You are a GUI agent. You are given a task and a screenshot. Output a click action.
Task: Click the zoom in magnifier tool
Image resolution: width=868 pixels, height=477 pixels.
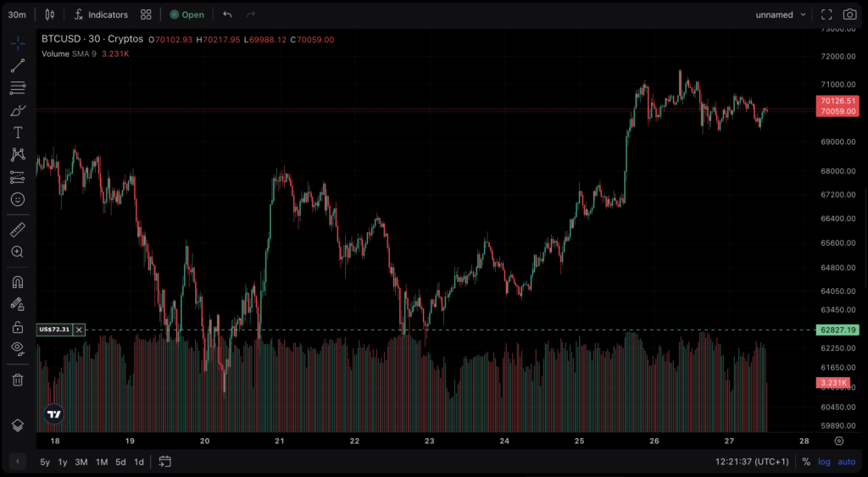click(x=17, y=252)
